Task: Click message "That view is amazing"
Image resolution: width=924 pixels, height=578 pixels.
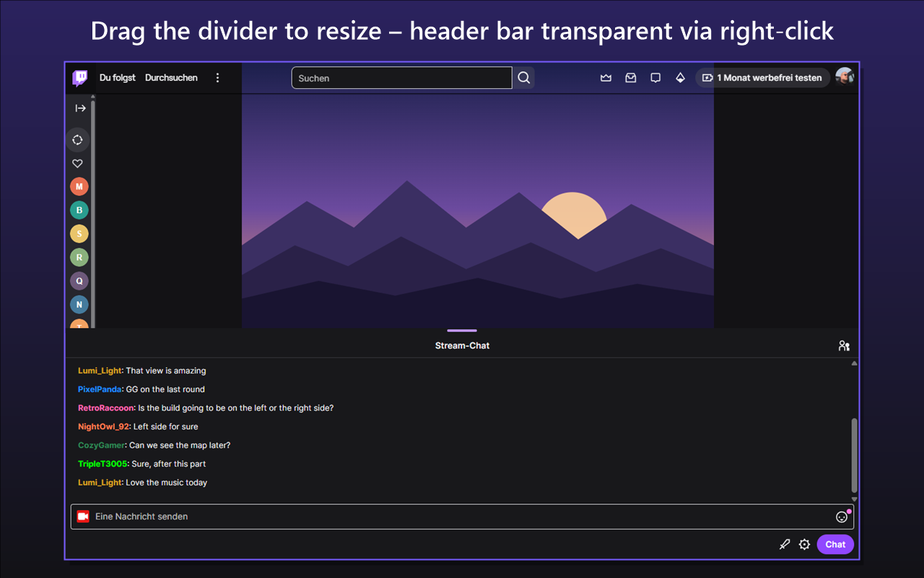Action: (x=166, y=371)
